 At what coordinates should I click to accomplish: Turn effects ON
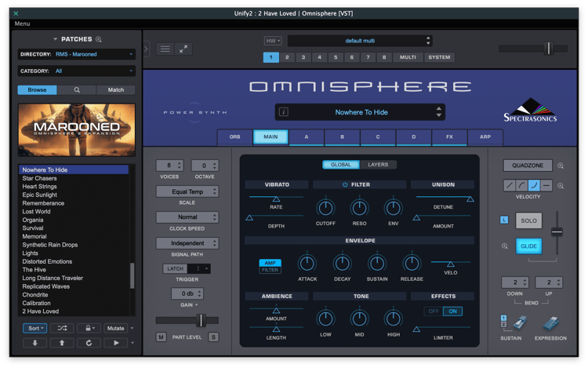(x=452, y=312)
